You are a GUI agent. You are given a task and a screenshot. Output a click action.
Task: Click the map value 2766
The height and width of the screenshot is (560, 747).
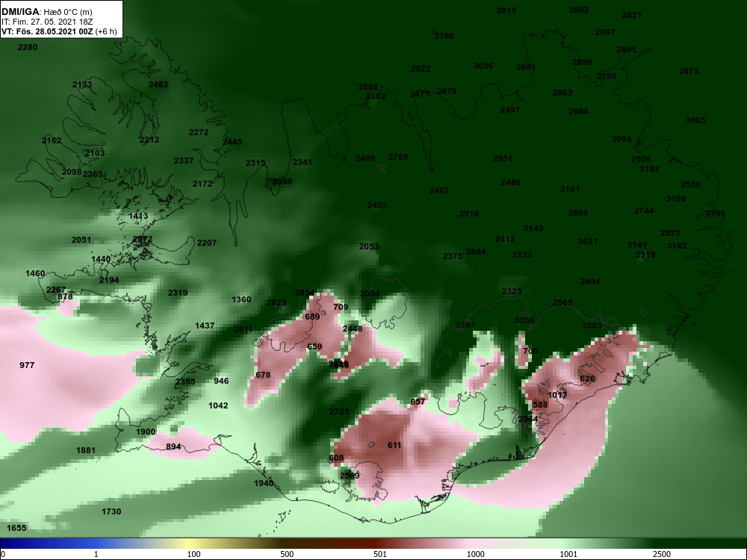(x=444, y=36)
